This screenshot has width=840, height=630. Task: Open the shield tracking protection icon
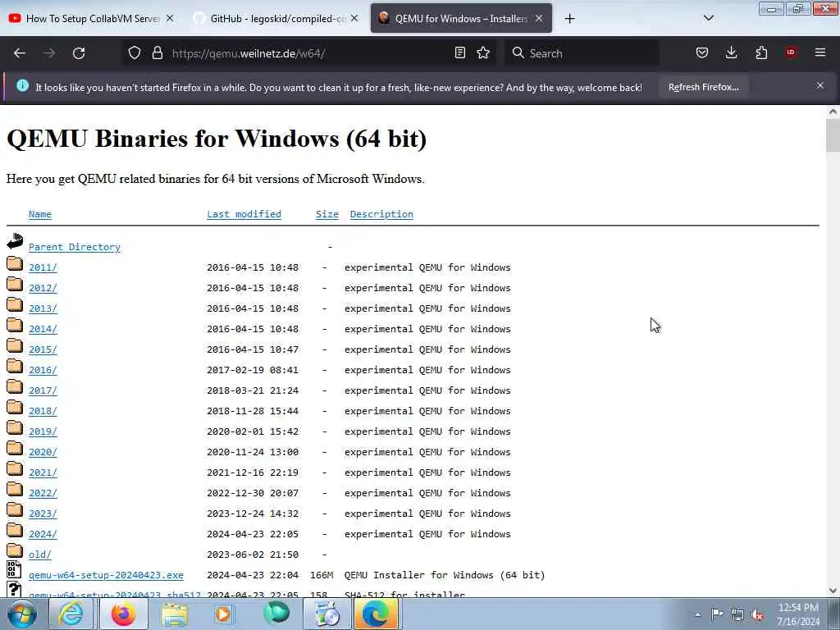tap(135, 52)
